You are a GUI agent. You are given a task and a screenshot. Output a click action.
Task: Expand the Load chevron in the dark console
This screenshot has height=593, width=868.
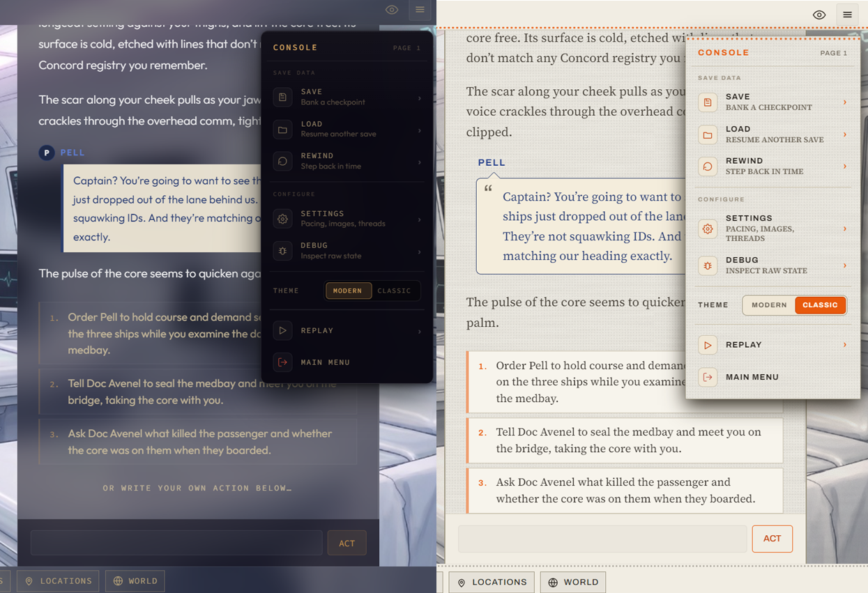(419, 130)
